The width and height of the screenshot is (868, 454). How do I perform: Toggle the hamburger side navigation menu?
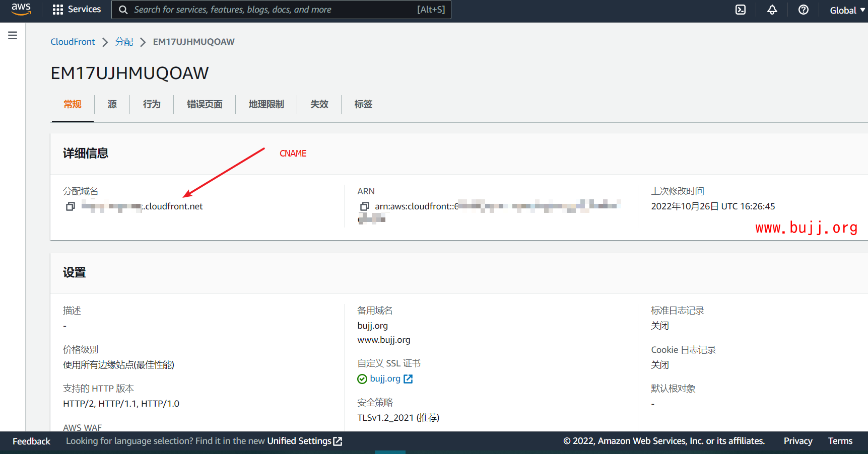coord(13,35)
